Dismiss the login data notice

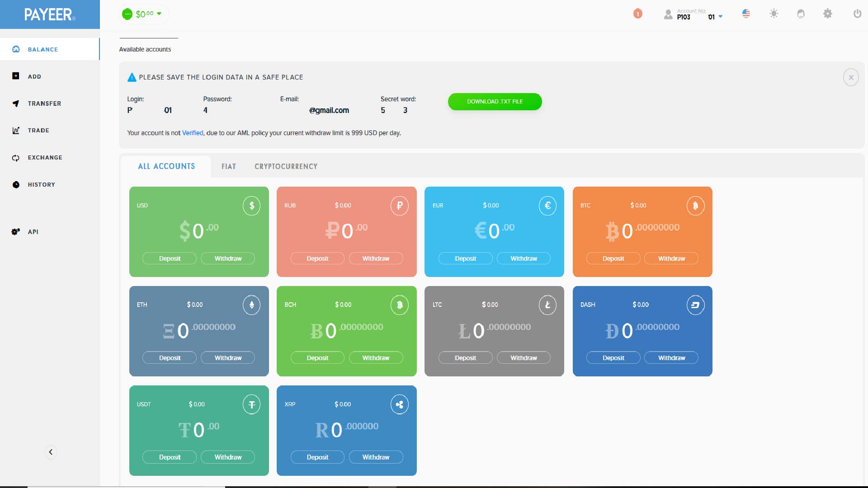[x=850, y=77]
